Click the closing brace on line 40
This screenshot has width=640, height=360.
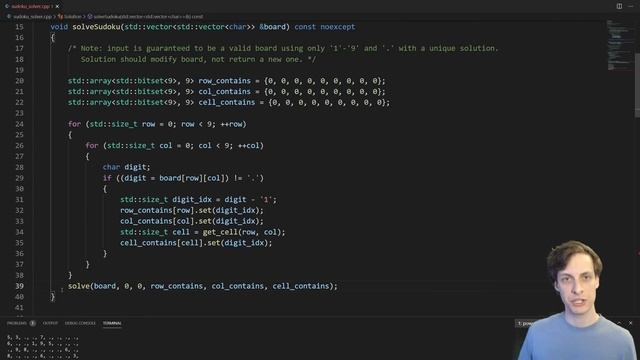pyautogui.click(x=52, y=297)
